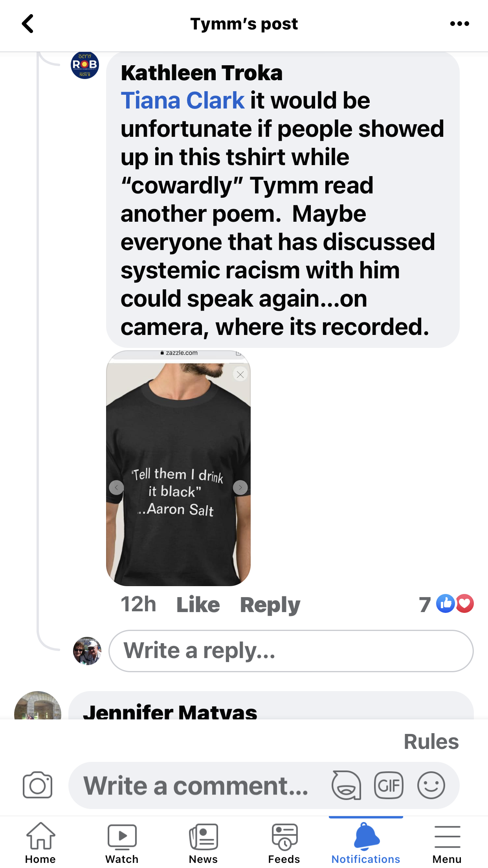This screenshot has height=868, width=488.
Task: Open the sticker picker icon
Action: [x=346, y=785]
